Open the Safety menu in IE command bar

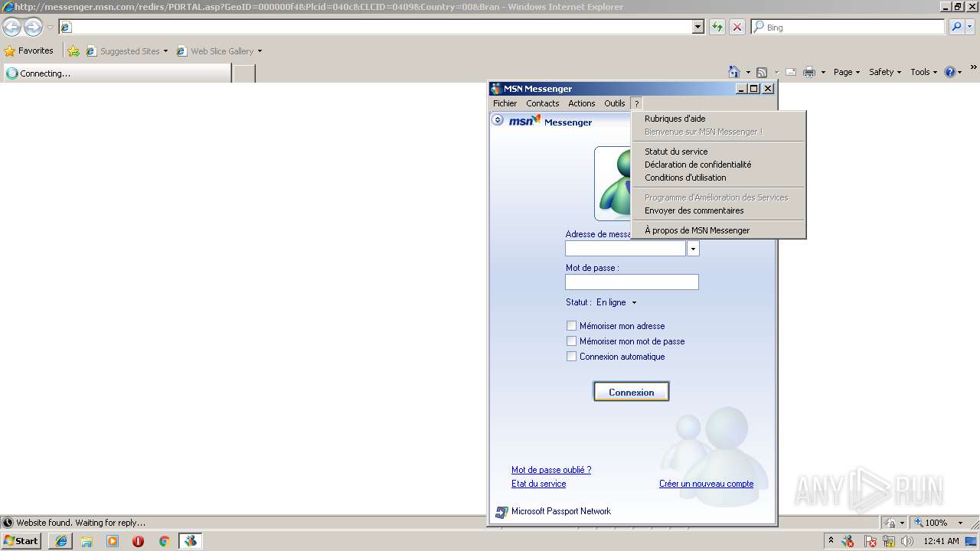point(885,72)
